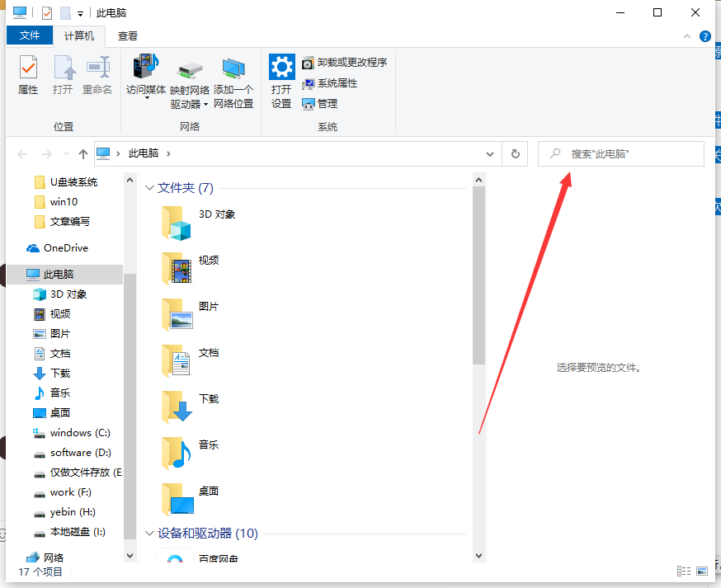This screenshot has height=588, width=721.
Task: Click the Help question mark button
Action: pos(707,35)
